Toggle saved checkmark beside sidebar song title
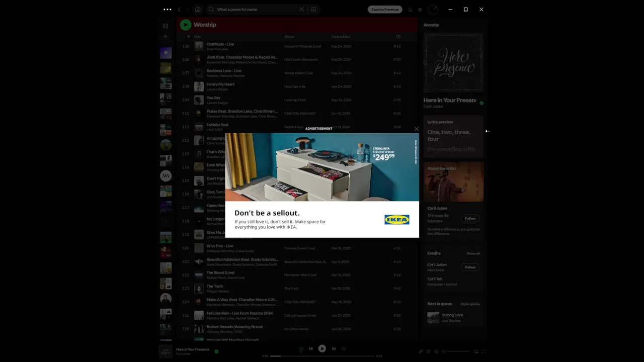 tap(481, 103)
